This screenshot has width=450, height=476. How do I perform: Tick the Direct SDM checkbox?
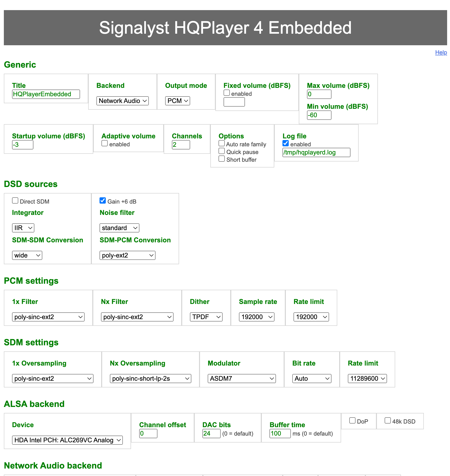tap(15, 201)
